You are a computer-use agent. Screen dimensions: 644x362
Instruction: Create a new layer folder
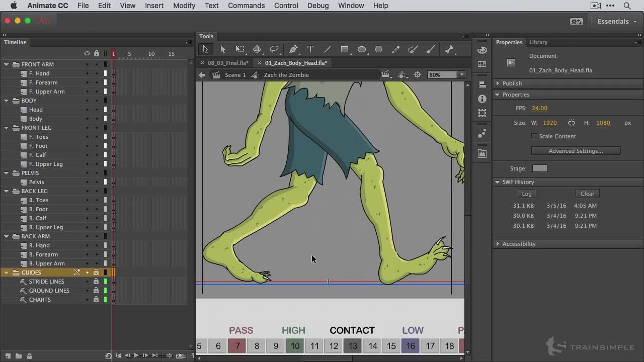18,356
